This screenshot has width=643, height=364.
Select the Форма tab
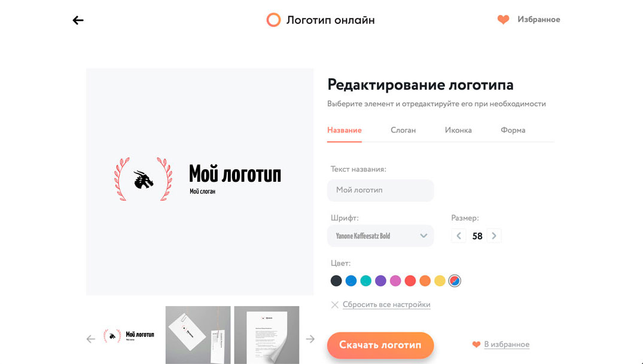(x=513, y=130)
